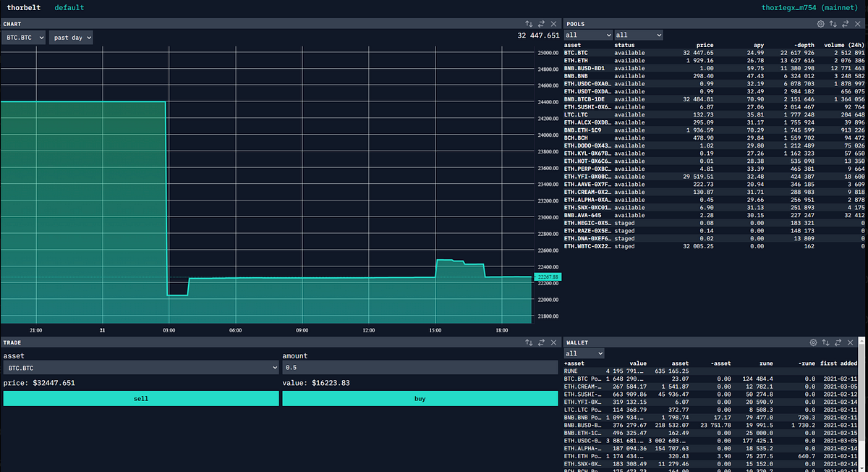Select the BCH.BCH row in Pools
The image size is (868, 472).
tap(715, 138)
